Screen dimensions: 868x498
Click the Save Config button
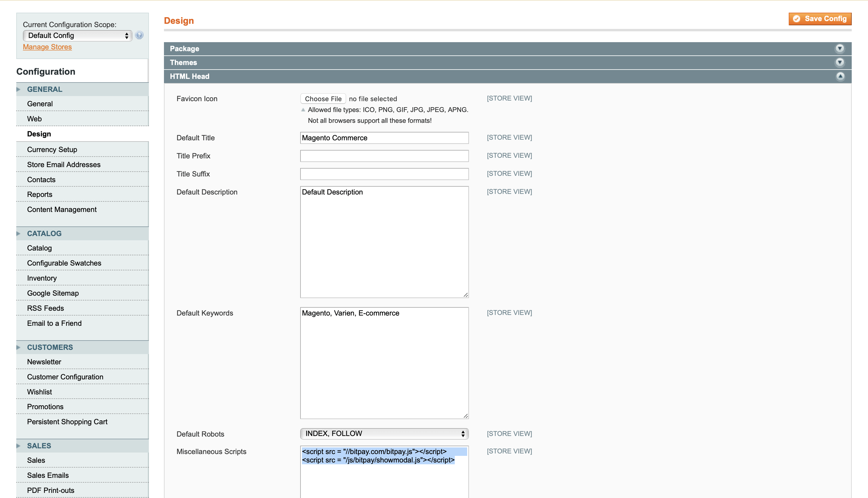820,19
